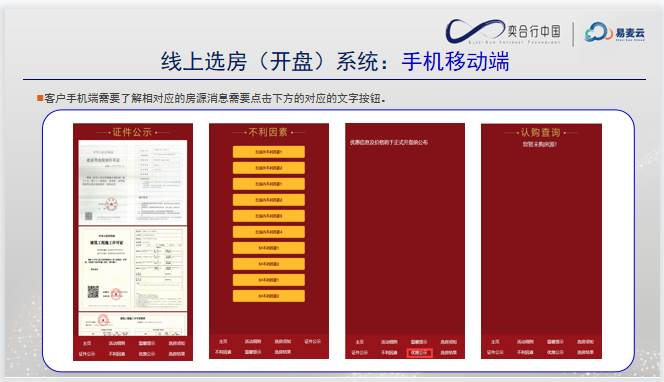
Task: Tap the red-boxed 优惠公示 tab
Action: point(419,352)
